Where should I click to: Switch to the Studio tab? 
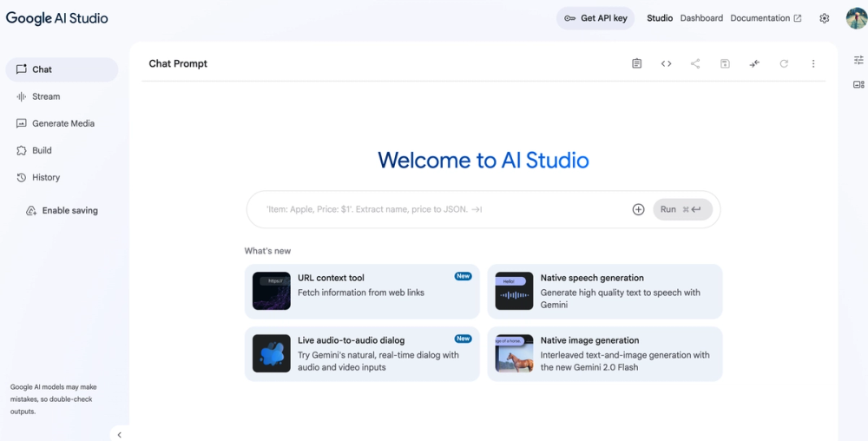click(660, 18)
